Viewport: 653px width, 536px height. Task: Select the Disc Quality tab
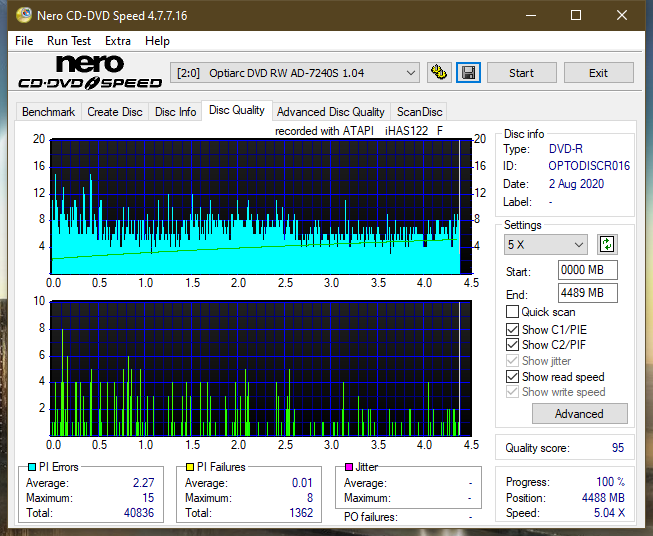pos(237,110)
